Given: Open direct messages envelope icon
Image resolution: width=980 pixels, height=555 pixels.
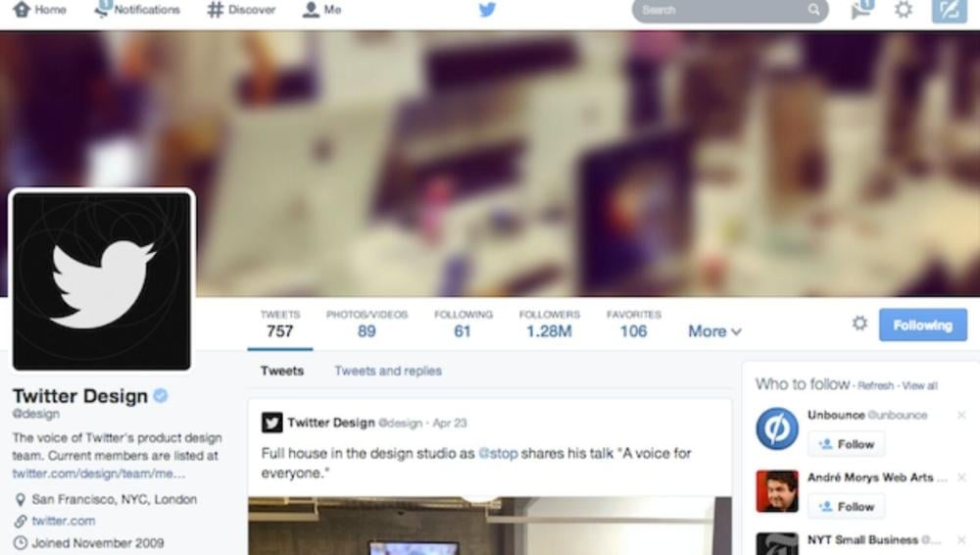Looking at the screenshot, I should (x=861, y=10).
